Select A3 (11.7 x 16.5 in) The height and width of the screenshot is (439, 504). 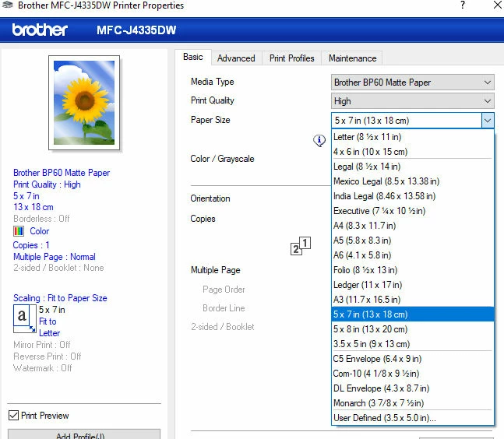point(412,300)
